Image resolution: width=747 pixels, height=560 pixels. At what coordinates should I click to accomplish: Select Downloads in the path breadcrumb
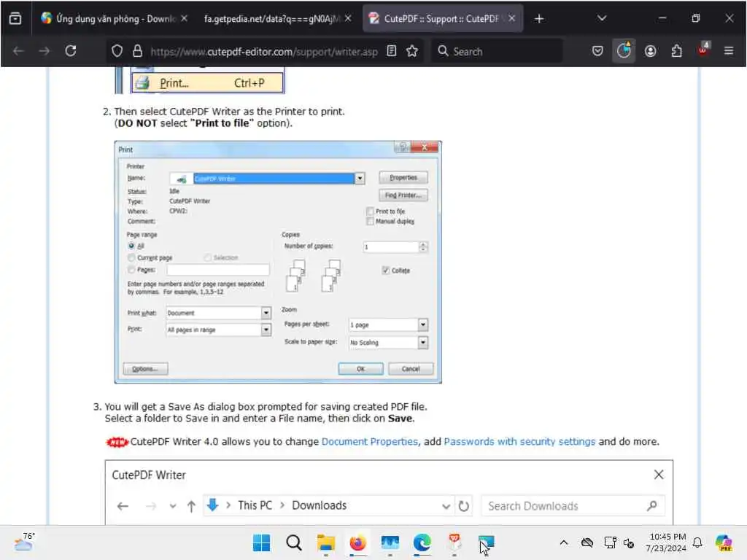(x=320, y=505)
